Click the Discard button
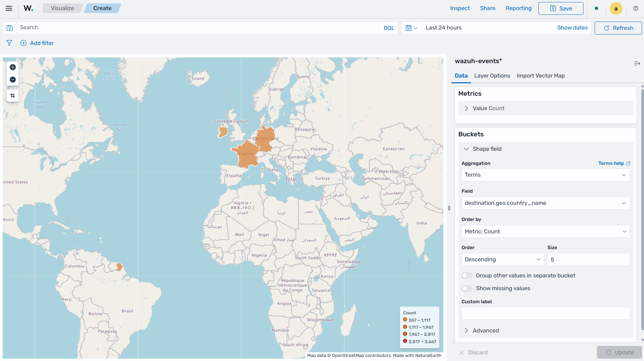The width and height of the screenshot is (644, 361). (x=473, y=352)
